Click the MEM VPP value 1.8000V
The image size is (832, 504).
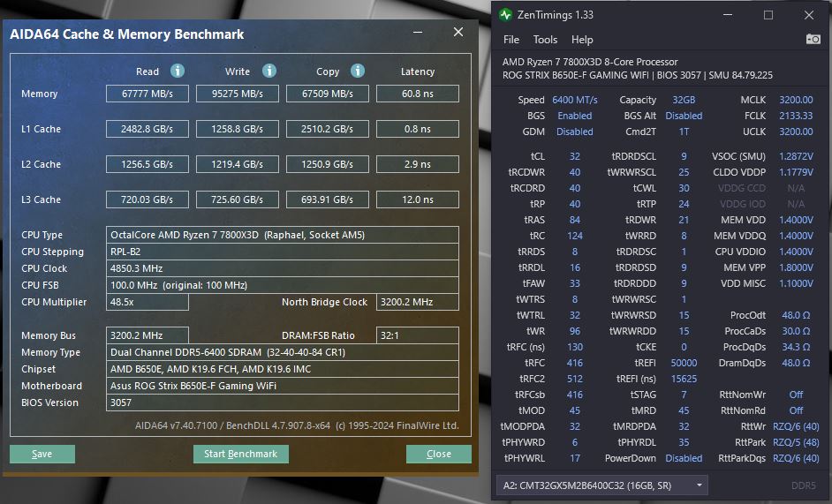point(796,267)
